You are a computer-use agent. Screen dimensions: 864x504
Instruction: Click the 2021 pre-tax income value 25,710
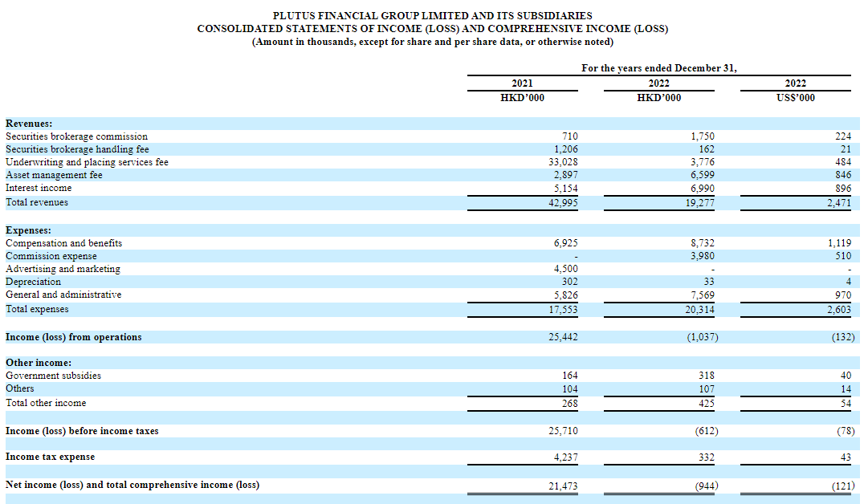563,431
